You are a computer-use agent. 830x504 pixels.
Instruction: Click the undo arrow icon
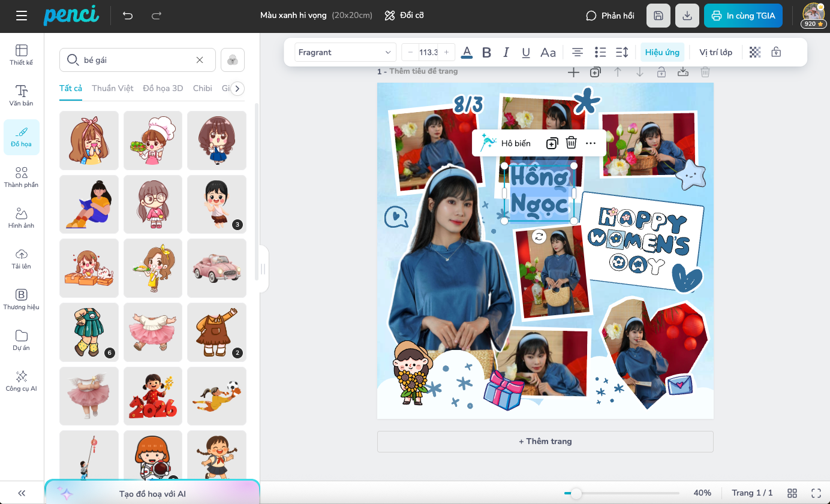[x=128, y=16]
